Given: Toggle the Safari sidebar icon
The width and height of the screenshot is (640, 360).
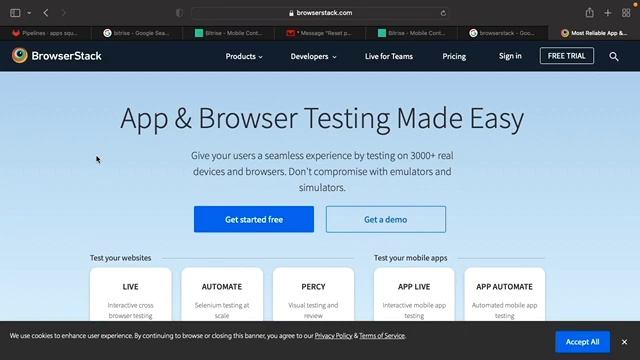Looking at the screenshot, I should tap(15, 13).
